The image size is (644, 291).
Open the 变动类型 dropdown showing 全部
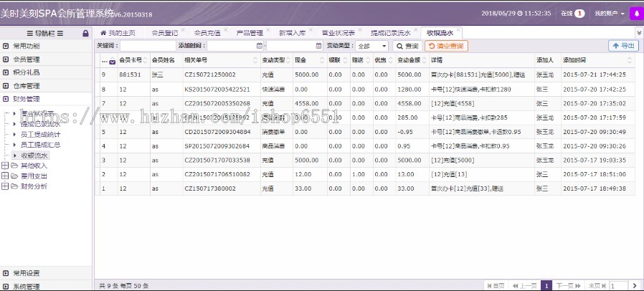tap(371, 46)
